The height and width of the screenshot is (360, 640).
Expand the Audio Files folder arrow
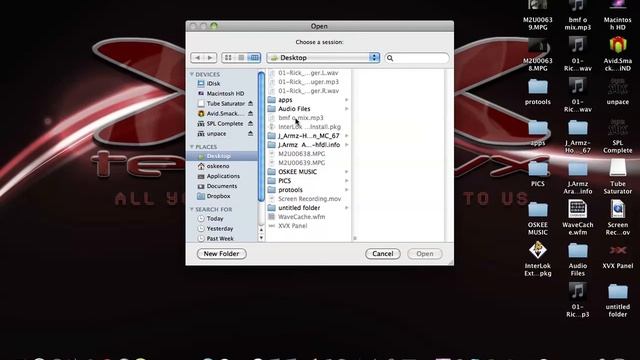tap(347, 109)
